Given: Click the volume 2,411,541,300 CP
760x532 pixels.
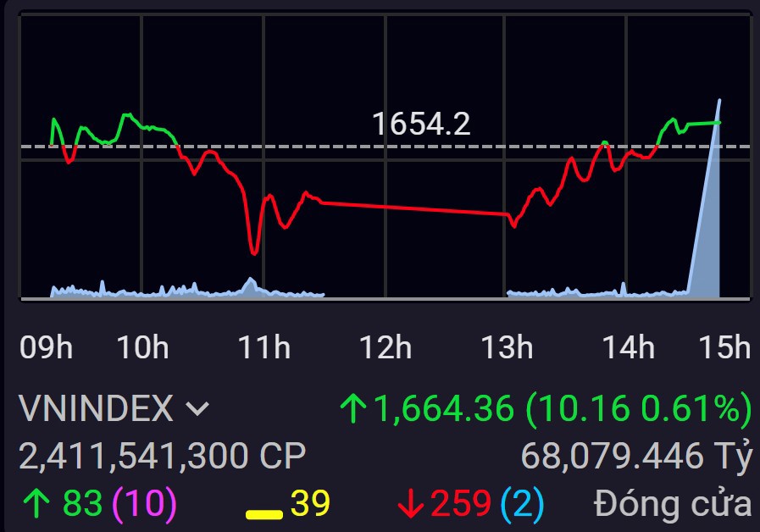Looking at the screenshot, I should (x=163, y=456).
